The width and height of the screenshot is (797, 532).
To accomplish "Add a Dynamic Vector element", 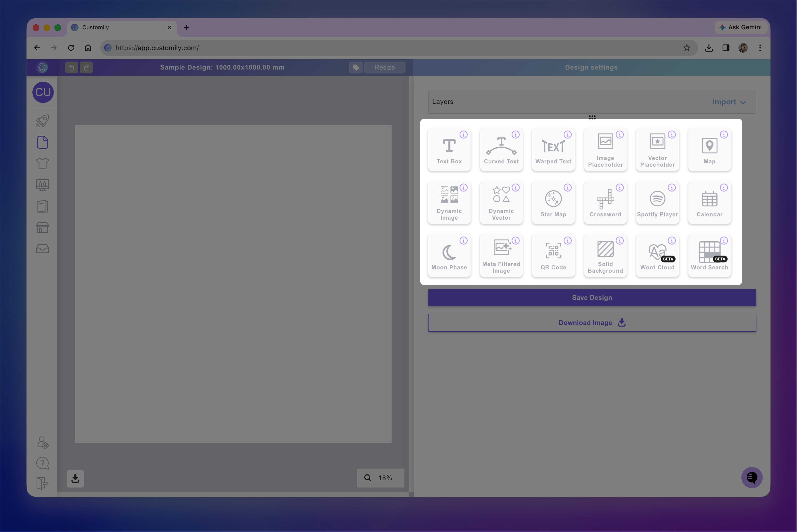I will [x=501, y=203].
